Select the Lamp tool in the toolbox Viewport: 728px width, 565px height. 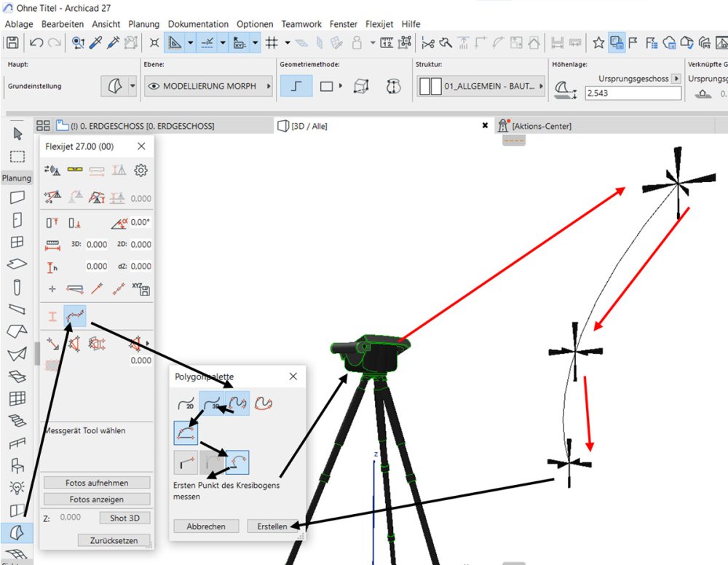click(17, 488)
